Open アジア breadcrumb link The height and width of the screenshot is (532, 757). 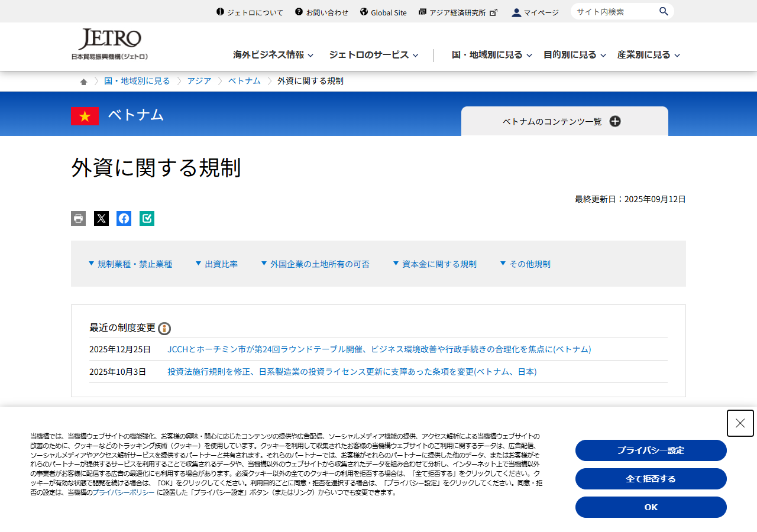199,81
